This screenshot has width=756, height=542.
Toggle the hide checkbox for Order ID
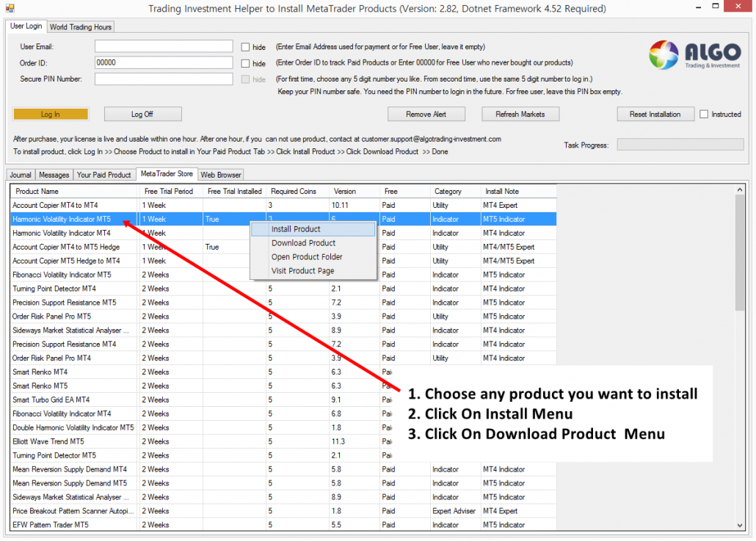[x=245, y=63]
